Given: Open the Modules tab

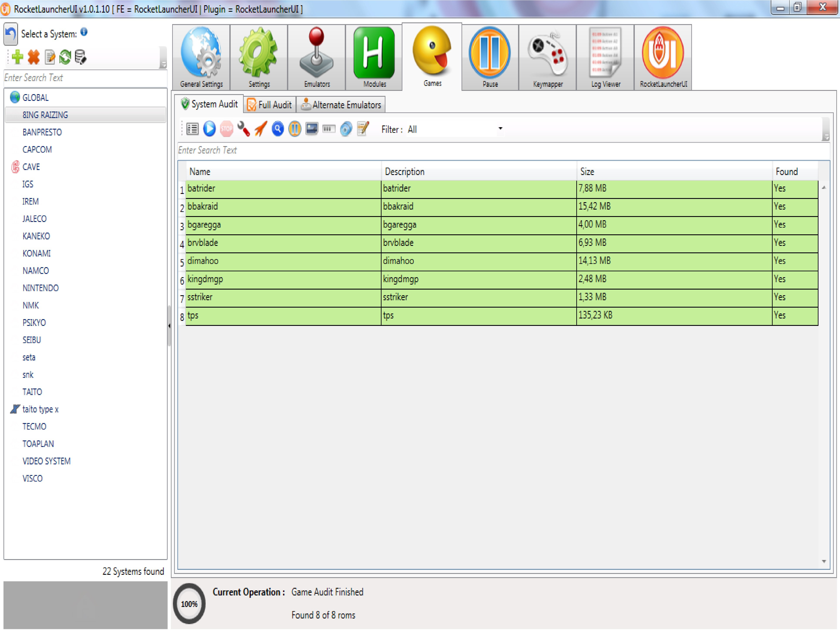Looking at the screenshot, I should click(374, 58).
